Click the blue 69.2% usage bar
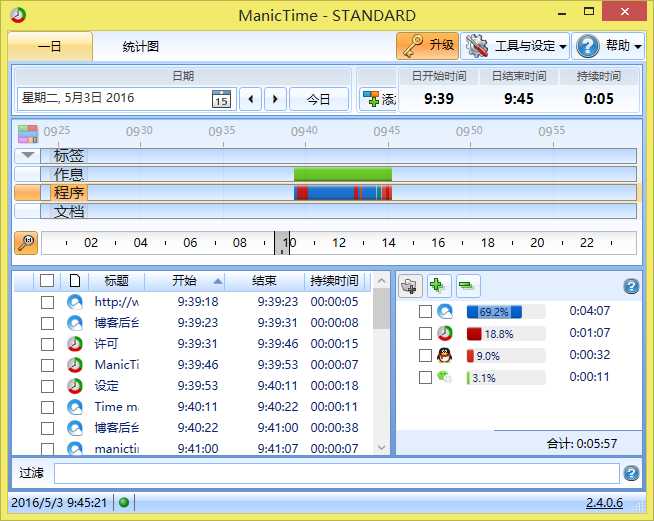 (x=494, y=312)
